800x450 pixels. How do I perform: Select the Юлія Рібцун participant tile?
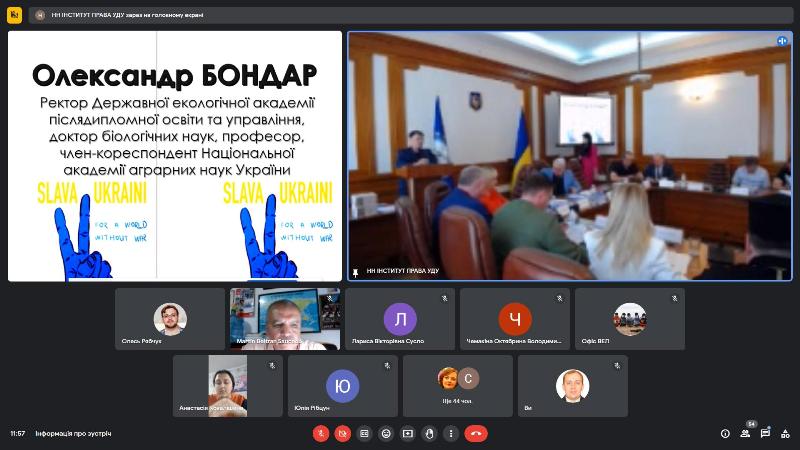click(343, 385)
